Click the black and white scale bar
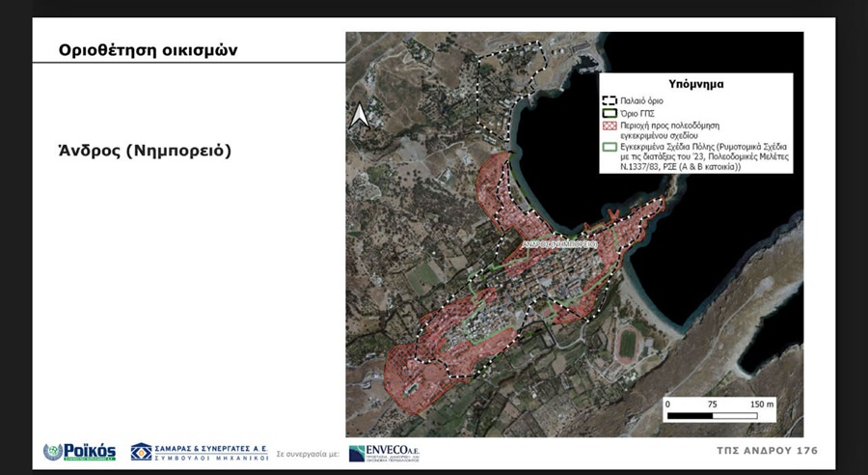This screenshot has height=475, width=868. [x=720, y=417]
